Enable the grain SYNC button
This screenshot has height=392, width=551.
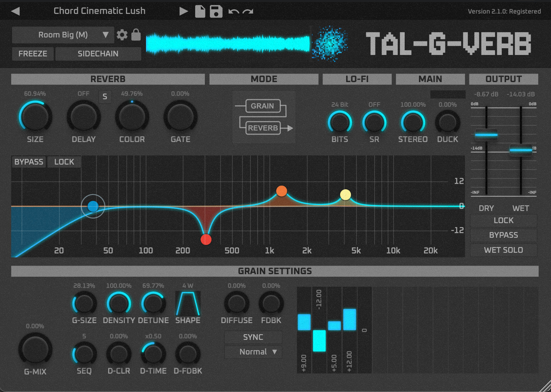(x=253, y=337)
